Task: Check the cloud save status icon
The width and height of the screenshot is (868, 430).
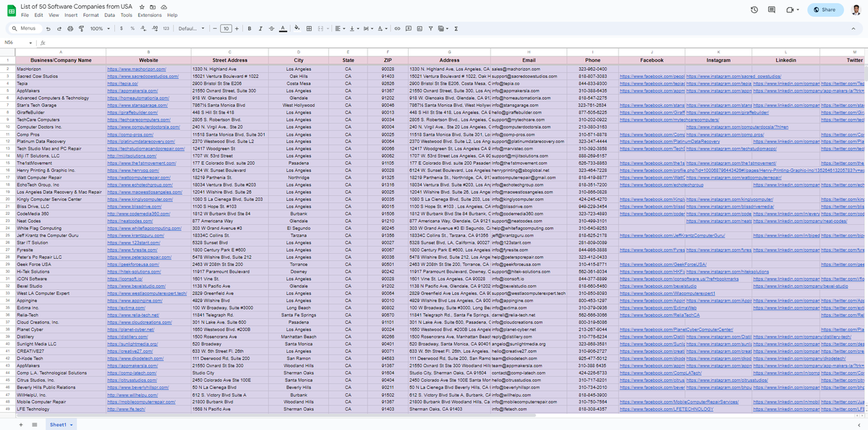Action: (163, 6)
